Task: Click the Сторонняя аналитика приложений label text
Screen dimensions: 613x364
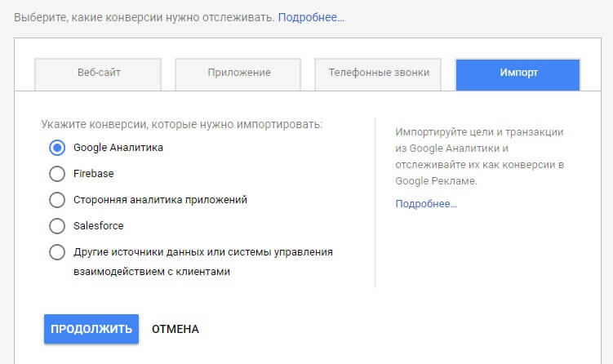Action: (160, 200)
